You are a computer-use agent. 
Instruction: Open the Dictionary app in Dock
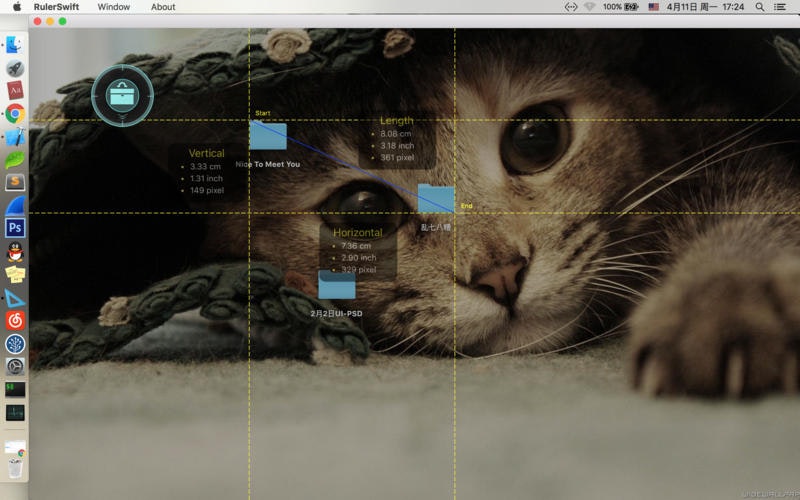(15, 90)
